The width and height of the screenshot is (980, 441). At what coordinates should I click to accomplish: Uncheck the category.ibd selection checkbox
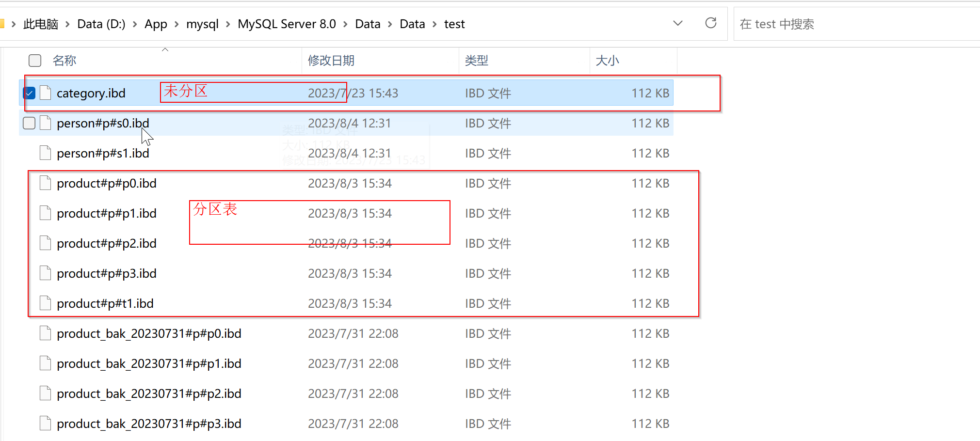29,93
